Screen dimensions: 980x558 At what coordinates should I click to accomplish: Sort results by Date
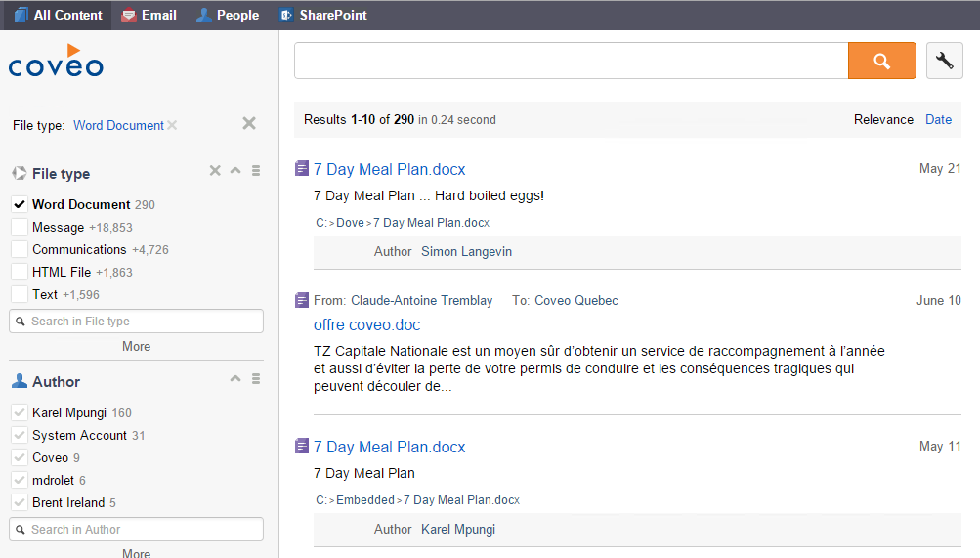[938, 119]
